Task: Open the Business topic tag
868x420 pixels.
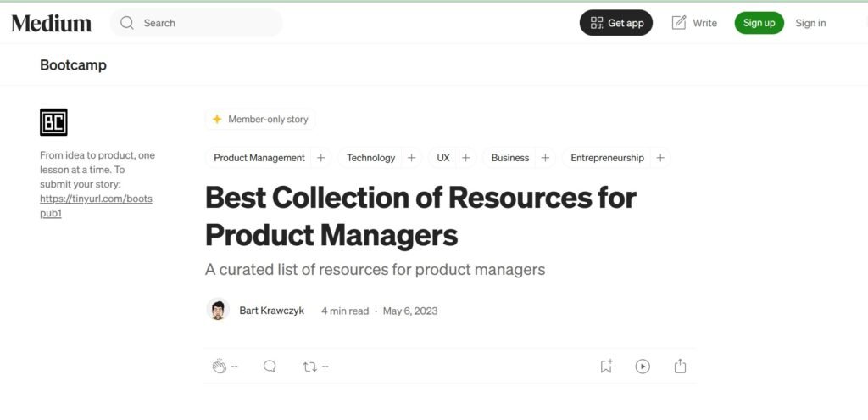Action: pyautogui.click(x=509, y=158)
